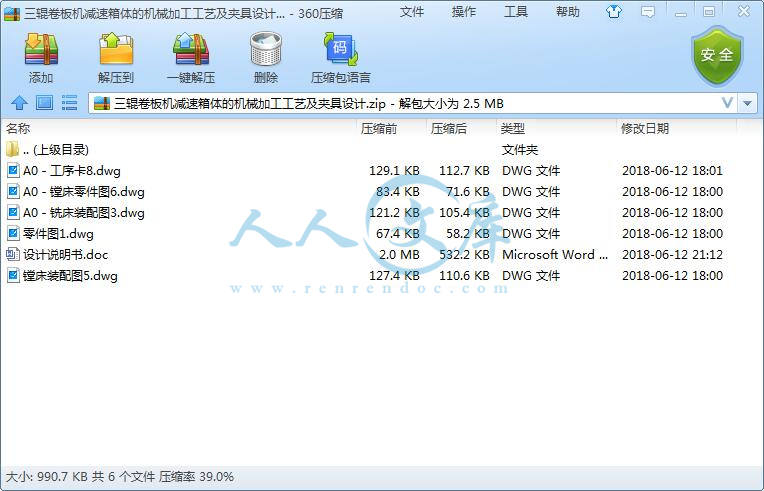Select file 零件图1.dwg
The width and height of the screenshot is (764, 491).
click(370, 233)
